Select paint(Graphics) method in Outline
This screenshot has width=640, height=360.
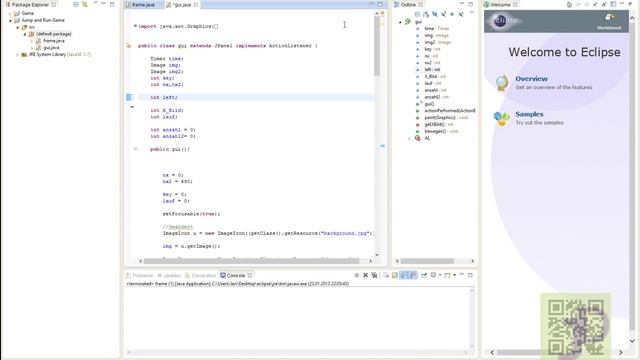[446, 118]
